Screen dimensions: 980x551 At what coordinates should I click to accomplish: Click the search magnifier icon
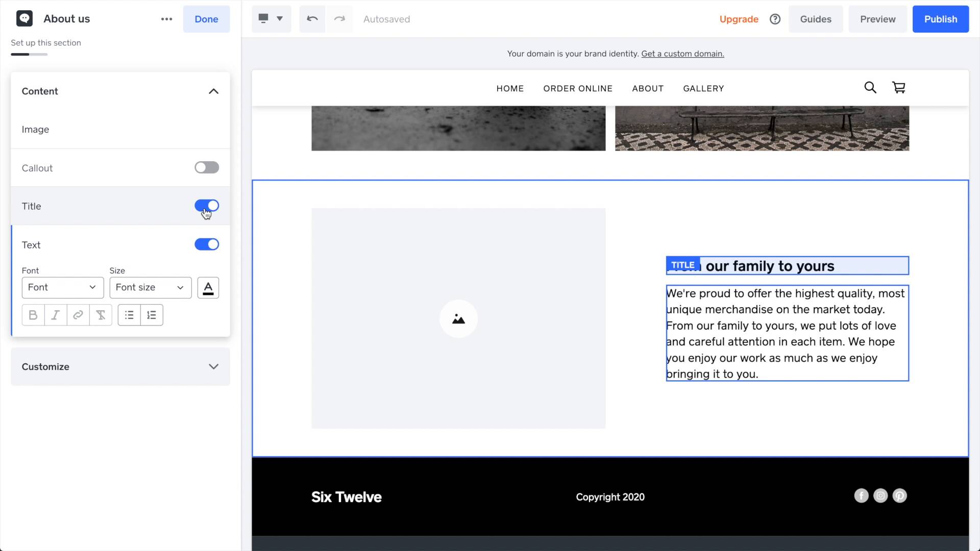[x=870, y=88]
